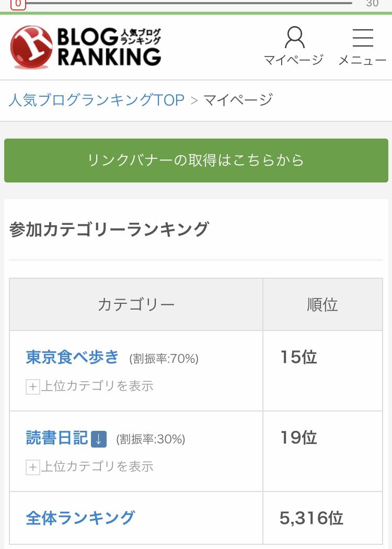Click the red 0 counter badge
392x549 pixels.
(x=18, y=4)
